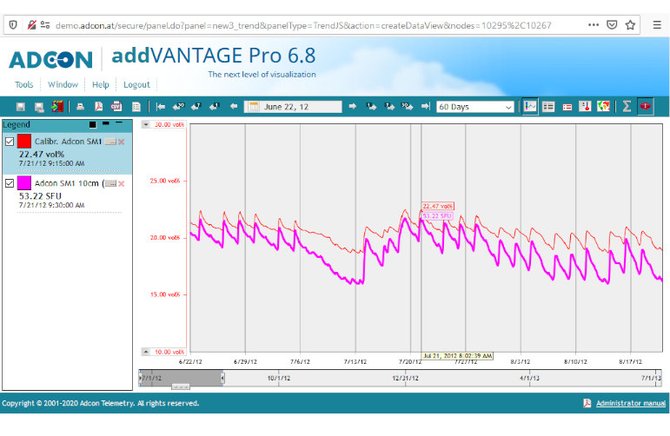Remove Calibr. Adcon SM1 with red X
Viewport: 670px width, 436px height.
click(x=121, y=143)
